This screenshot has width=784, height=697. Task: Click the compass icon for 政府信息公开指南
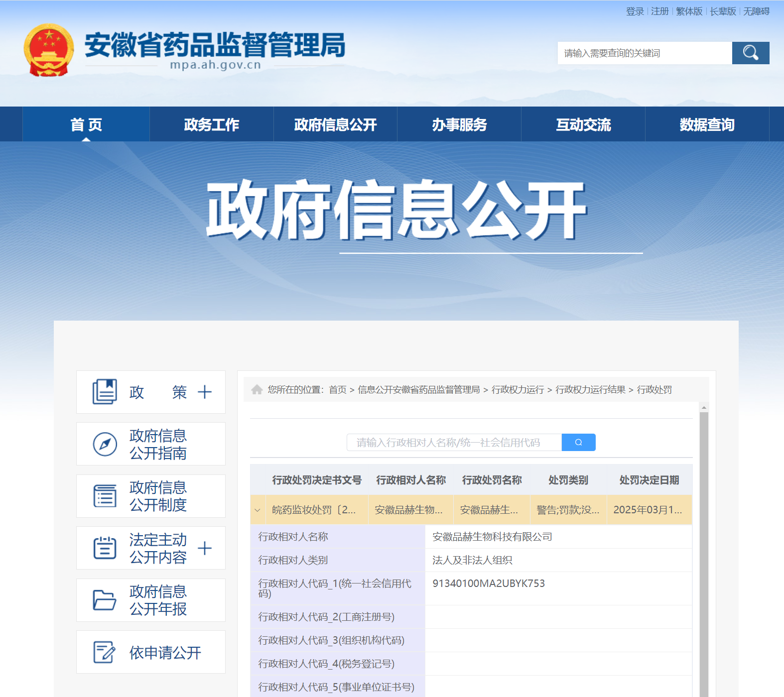pyautogui.click(x=105, y=444)
